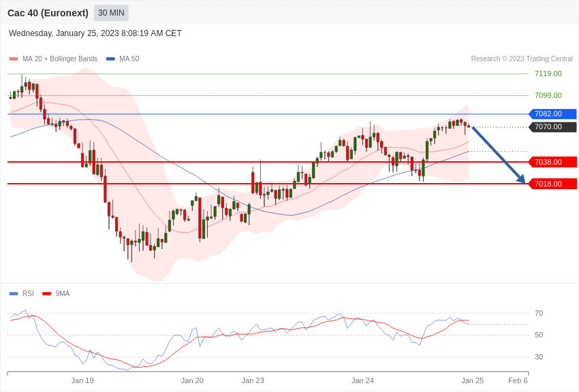579x392 pixels.
Task: Click the MA 50 legend label
Action: coord(129,59)
